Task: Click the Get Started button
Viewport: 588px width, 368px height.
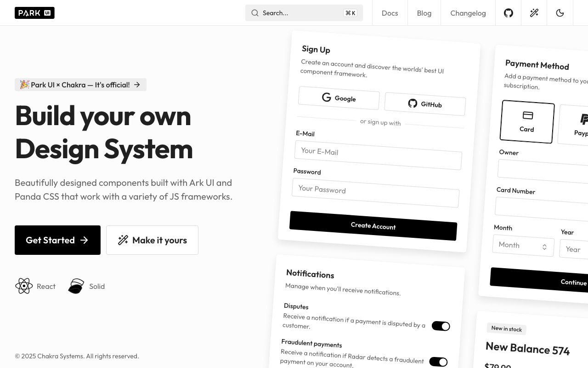Action: (x=57, y=240)
